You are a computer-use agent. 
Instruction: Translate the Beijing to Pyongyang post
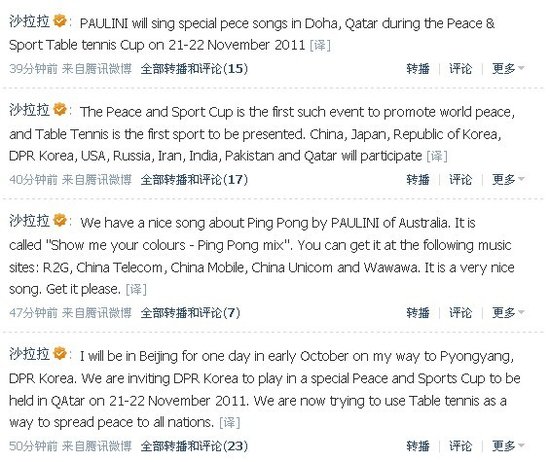(229, 422)
